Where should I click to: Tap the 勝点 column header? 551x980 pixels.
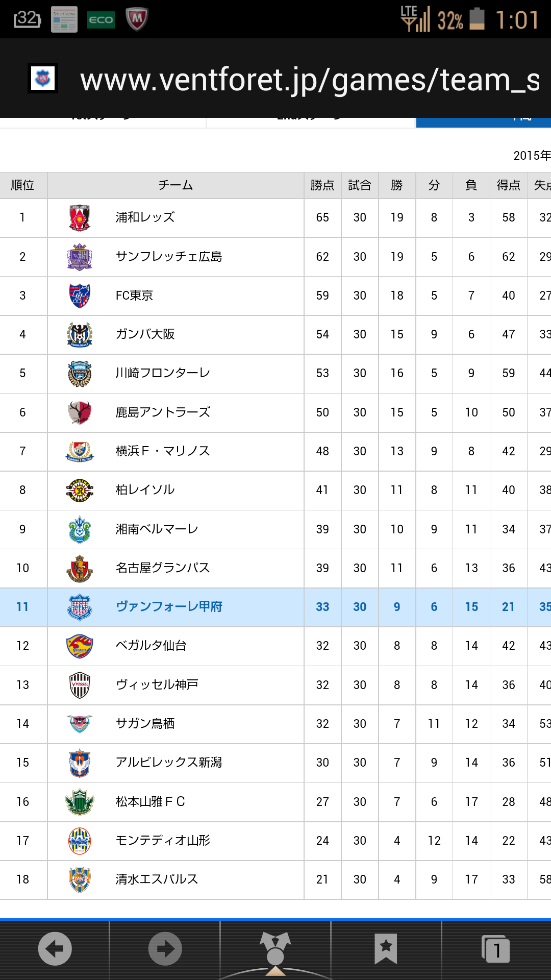point(322,185)
